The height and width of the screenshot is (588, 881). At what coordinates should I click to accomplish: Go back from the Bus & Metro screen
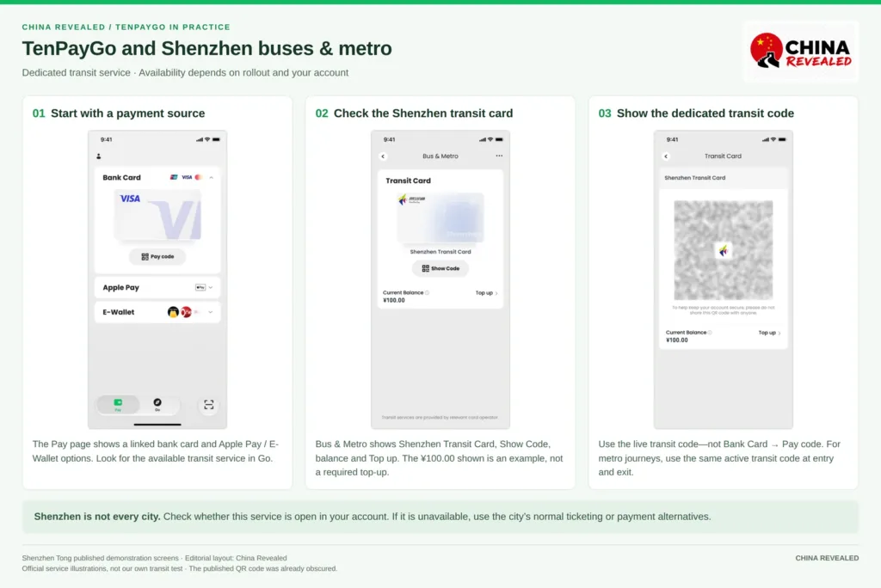tap(383, 156)
